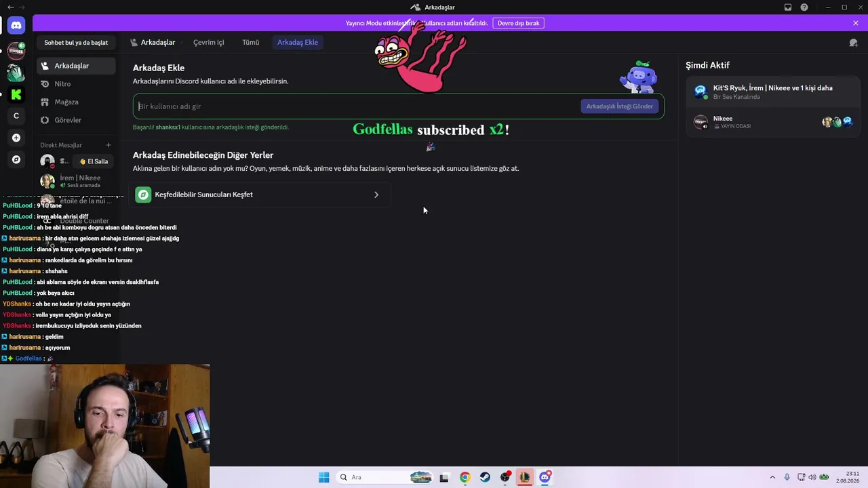The width and height of the screenshot is (868, 488).
Task: Click Arkadaşlık İsteği Gönder button
Action: click(619, 106)
